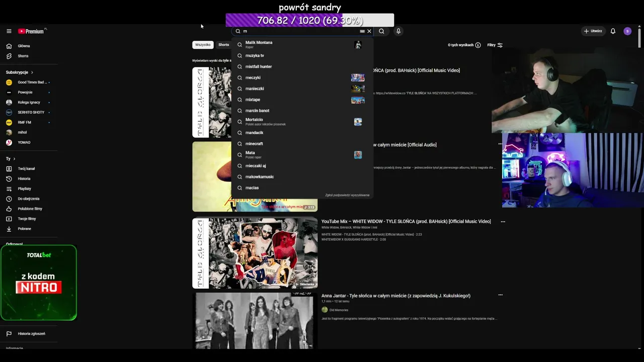Open Anna Jantar z zapowiedzią Kukulskiego title
This screenshot has width=644, height=362.
click(396, 296)
